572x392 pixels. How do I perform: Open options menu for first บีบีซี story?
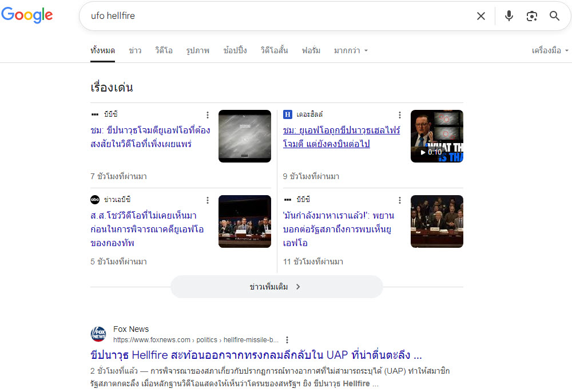(208, 115)
